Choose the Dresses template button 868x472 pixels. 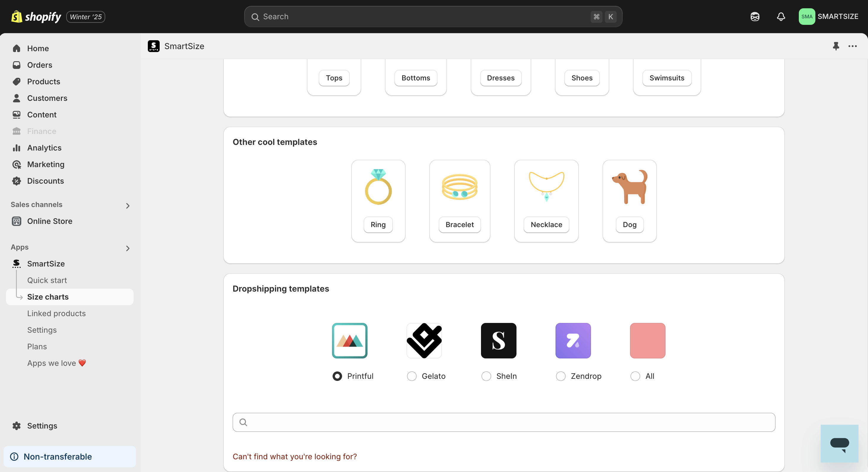(x=501, y=78)
